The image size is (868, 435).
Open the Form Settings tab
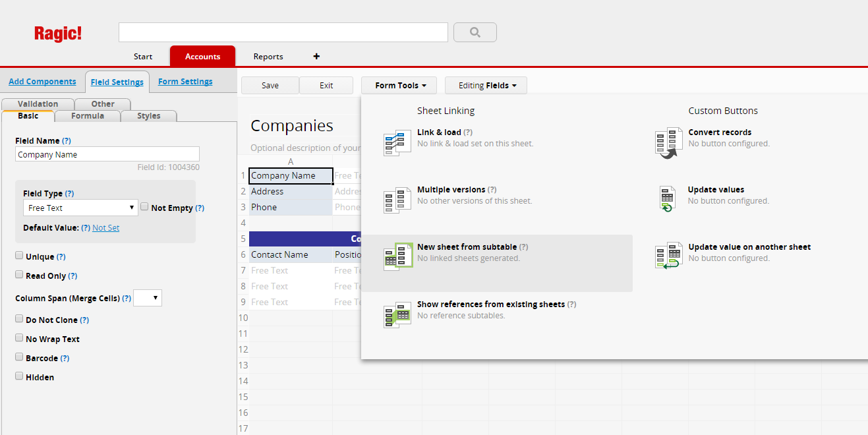[185, 82]
